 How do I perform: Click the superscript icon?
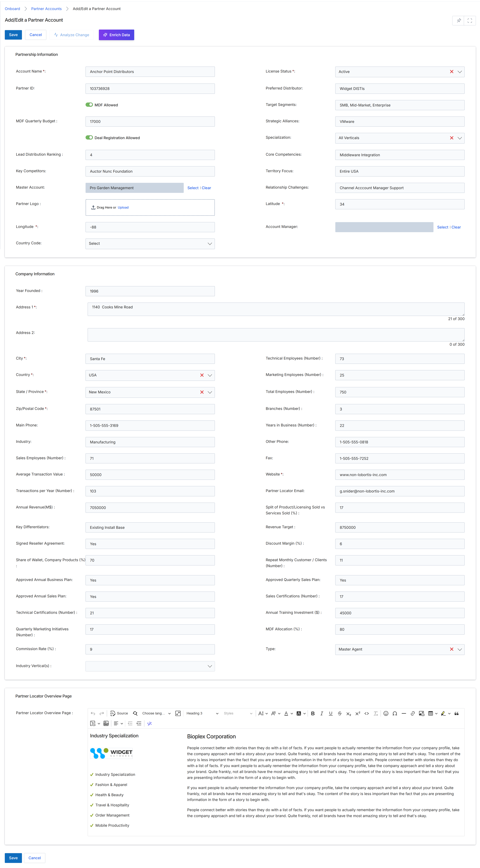pos(358,713)
